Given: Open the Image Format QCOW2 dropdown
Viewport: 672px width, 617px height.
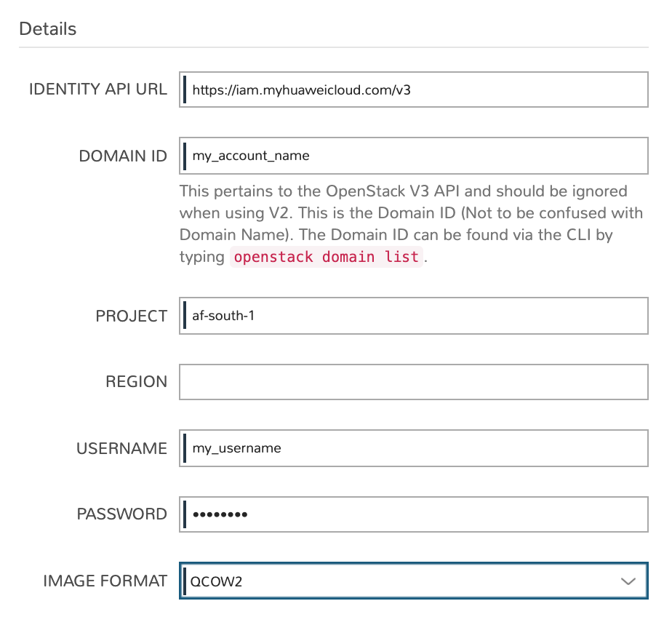Looking at the screenshot, I should (413, 581).
